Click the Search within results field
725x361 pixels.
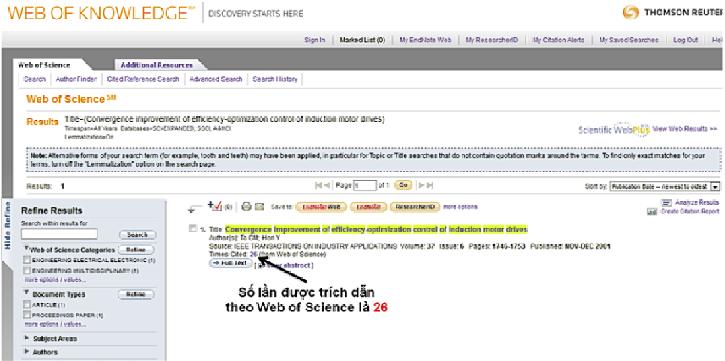point(59,234)
